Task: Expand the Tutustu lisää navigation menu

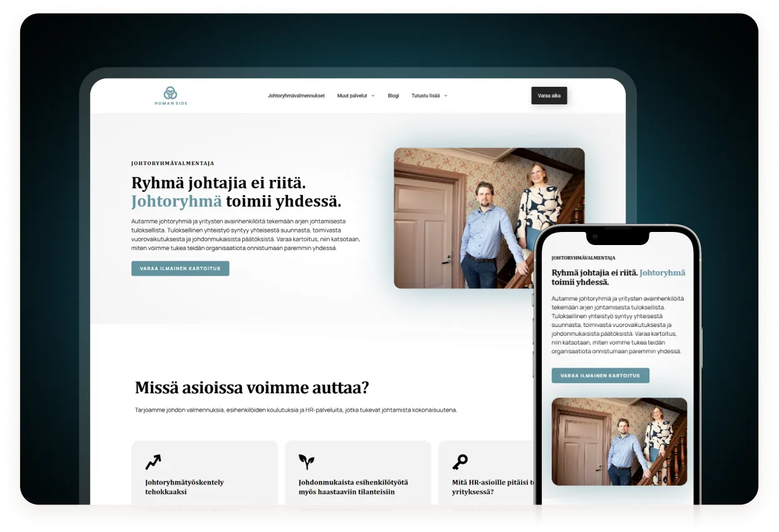Action: (x=425, y=96)
